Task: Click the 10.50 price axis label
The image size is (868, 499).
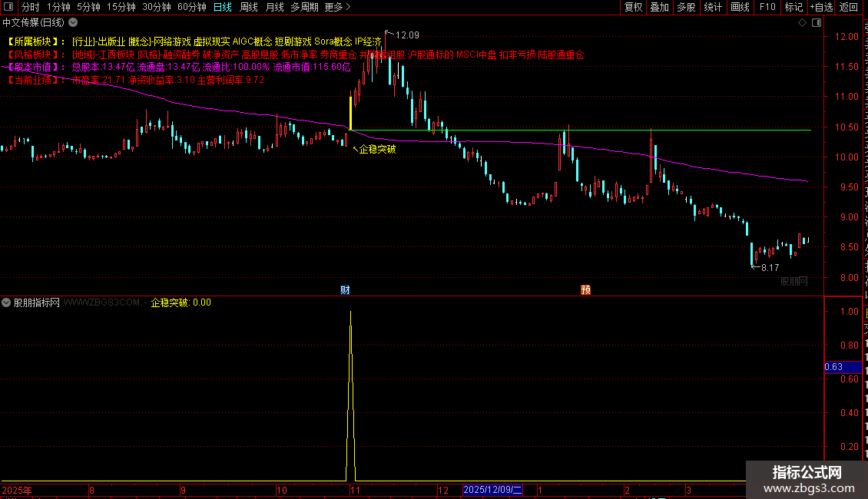Action: point(847,127)
